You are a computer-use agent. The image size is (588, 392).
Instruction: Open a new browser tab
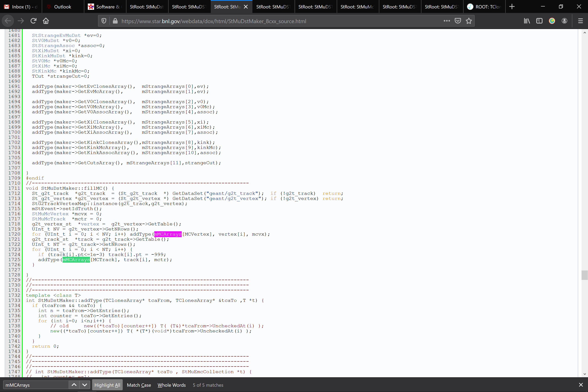[x=512, y=7]
